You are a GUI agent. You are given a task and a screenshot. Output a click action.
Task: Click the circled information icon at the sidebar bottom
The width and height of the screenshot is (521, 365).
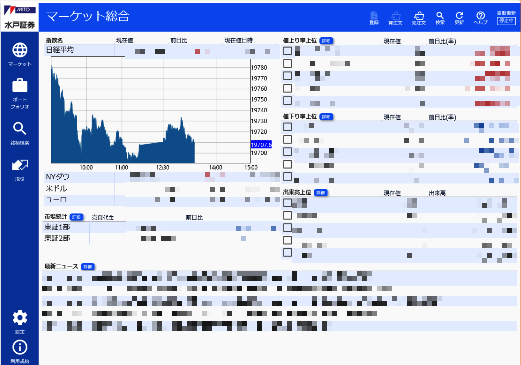click(x=20, y=351)
